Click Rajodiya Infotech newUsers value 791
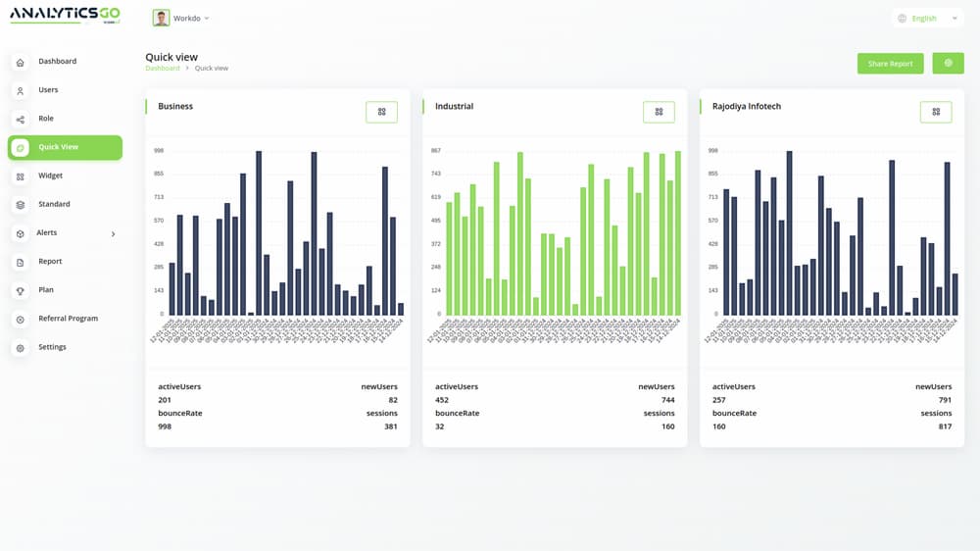Viewport: 980px width, 551px height. click(945, 400)
